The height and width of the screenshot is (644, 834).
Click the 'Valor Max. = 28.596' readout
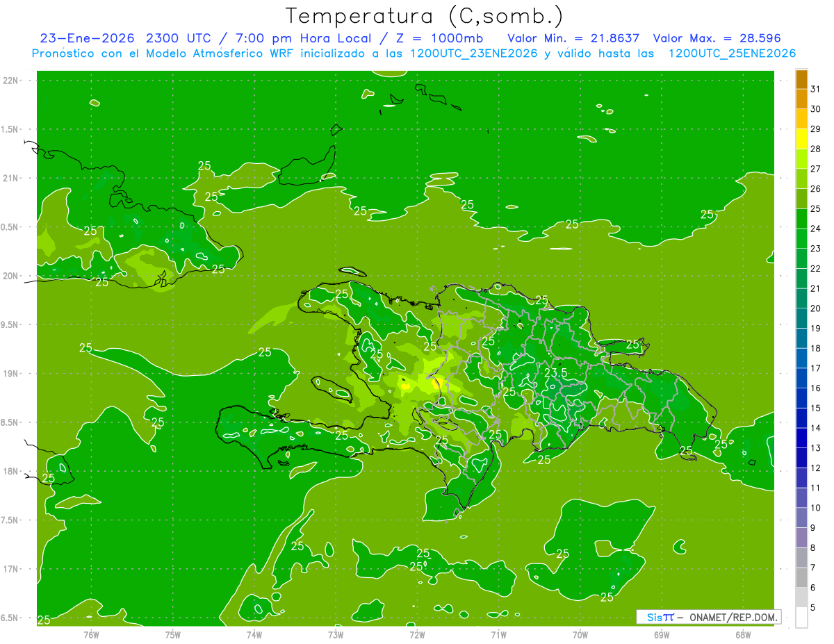click(x=717, y=38)
